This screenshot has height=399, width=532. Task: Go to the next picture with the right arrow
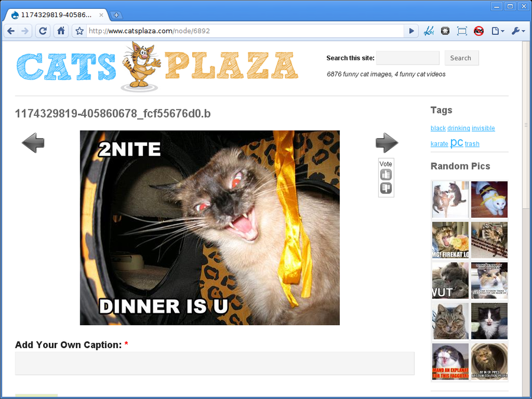tap(387, 142)
